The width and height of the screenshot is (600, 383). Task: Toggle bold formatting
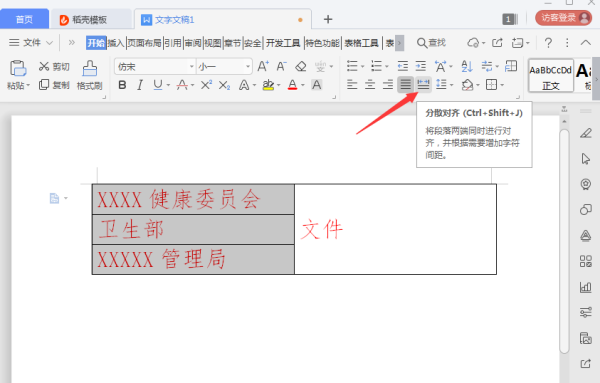click(x=122, y=85)
